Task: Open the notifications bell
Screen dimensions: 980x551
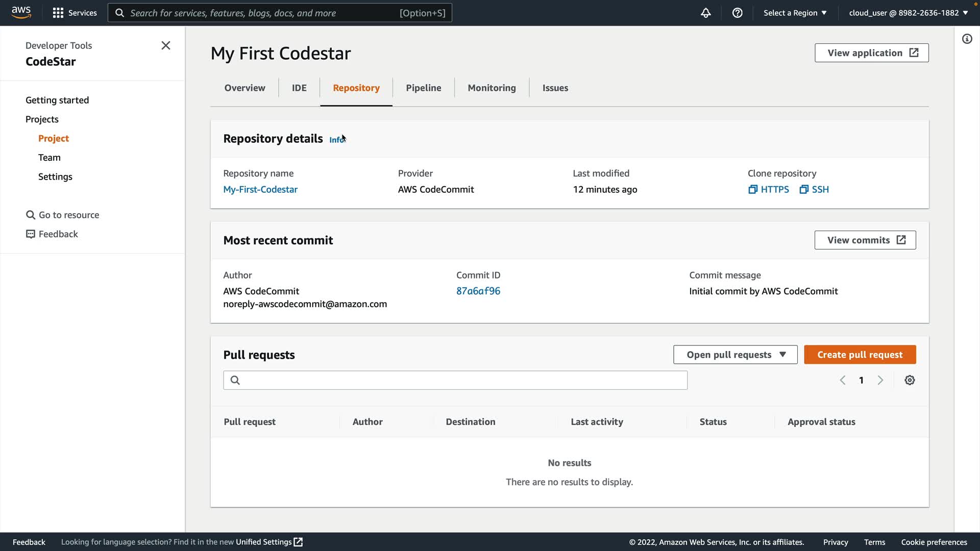Action: (x=705, y=13)
